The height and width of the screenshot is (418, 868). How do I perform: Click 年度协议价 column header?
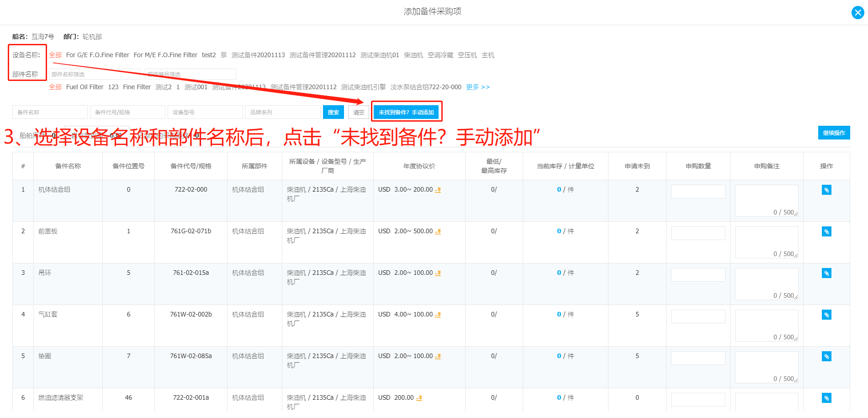419,166
